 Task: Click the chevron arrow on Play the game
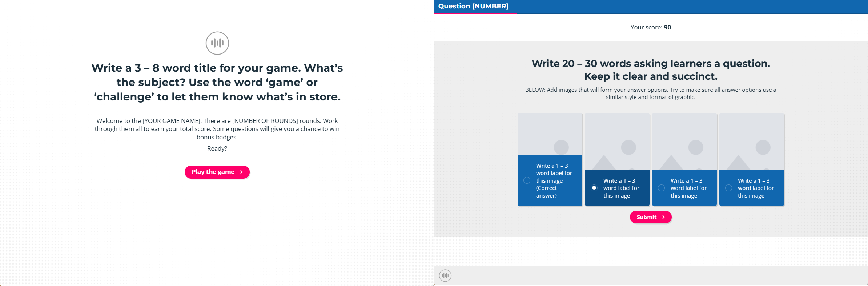[241, 172]
